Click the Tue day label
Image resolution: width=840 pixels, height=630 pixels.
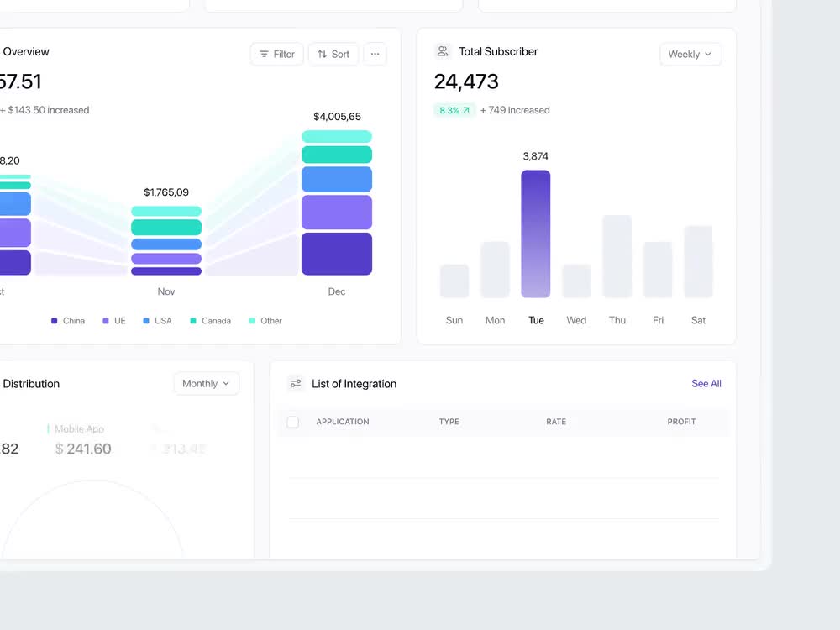[536, 320]
